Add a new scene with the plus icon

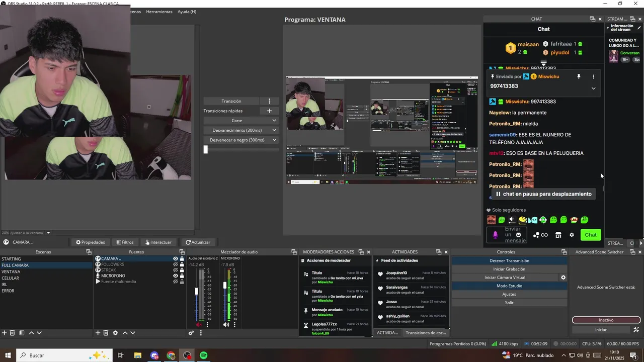pyautogui.click(x=5, y=333)
